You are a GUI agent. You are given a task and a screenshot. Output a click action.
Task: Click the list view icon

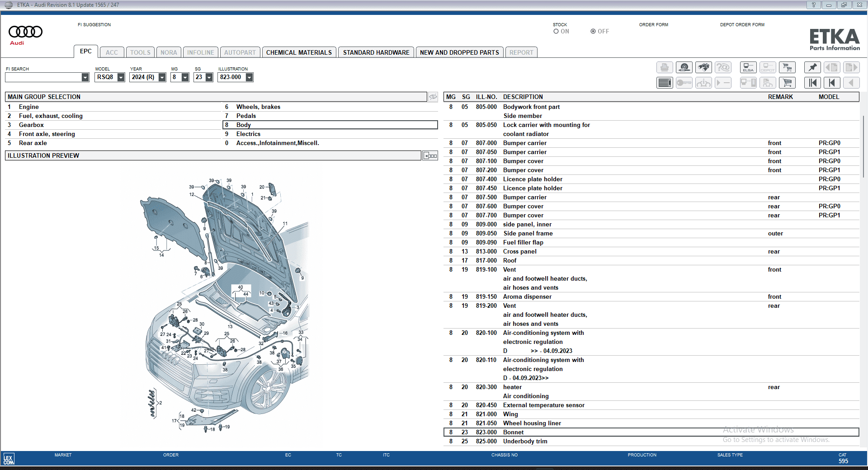pyautogui.click(x=665, y=83)
